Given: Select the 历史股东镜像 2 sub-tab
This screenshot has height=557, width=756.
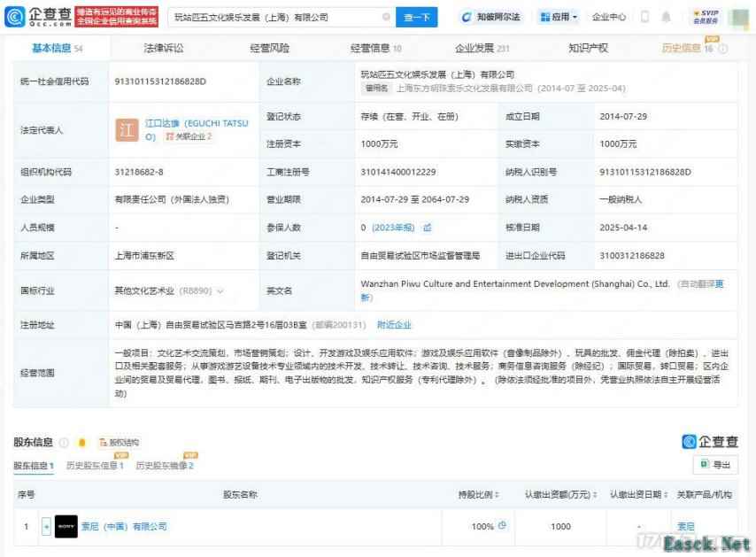Looking at the screenshot, I should 165,466.
